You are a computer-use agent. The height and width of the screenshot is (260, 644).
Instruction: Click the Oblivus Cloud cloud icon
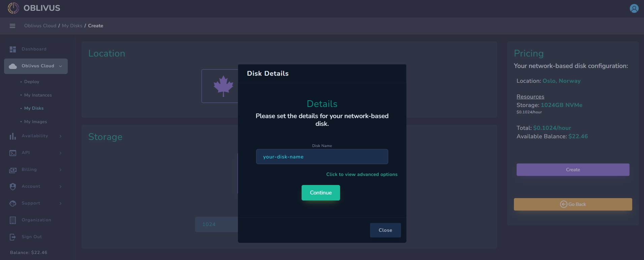coord(13,66)
